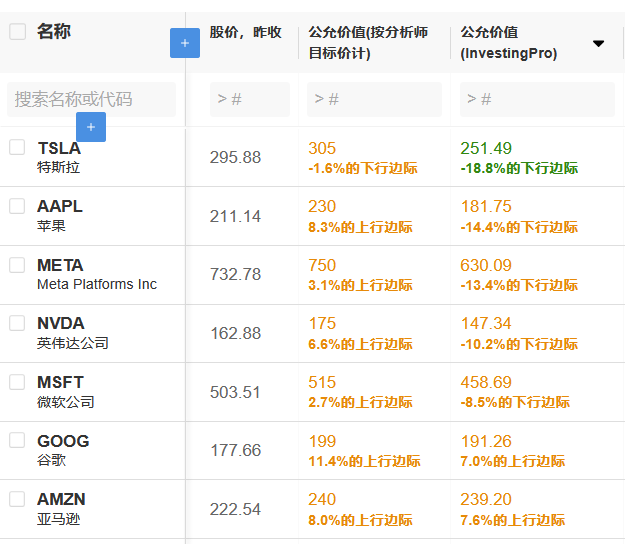625x544 pixels.
Task: Select the META row checkbox
Action: [17, 265]
